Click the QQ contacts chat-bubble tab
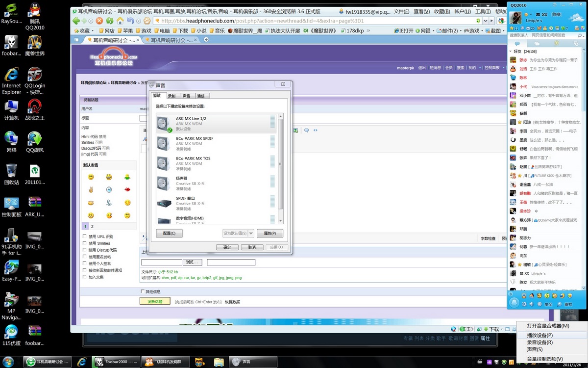The width and height of the screenshot is (588, 368). [517, 44]
